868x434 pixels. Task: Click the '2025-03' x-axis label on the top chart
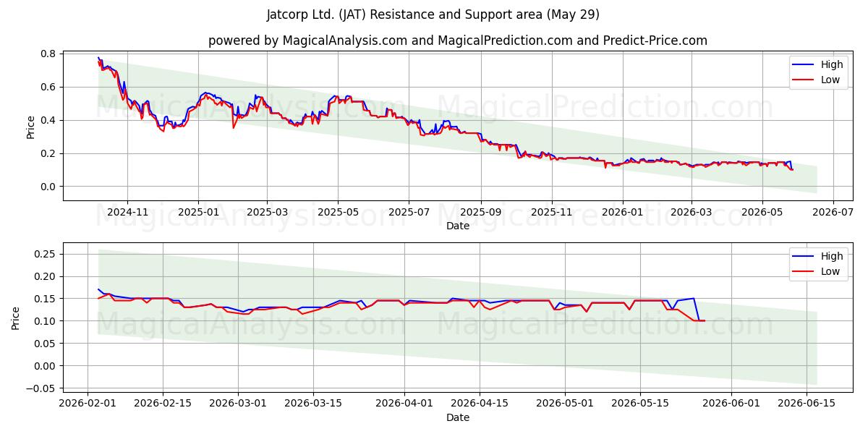click(267, 213)
